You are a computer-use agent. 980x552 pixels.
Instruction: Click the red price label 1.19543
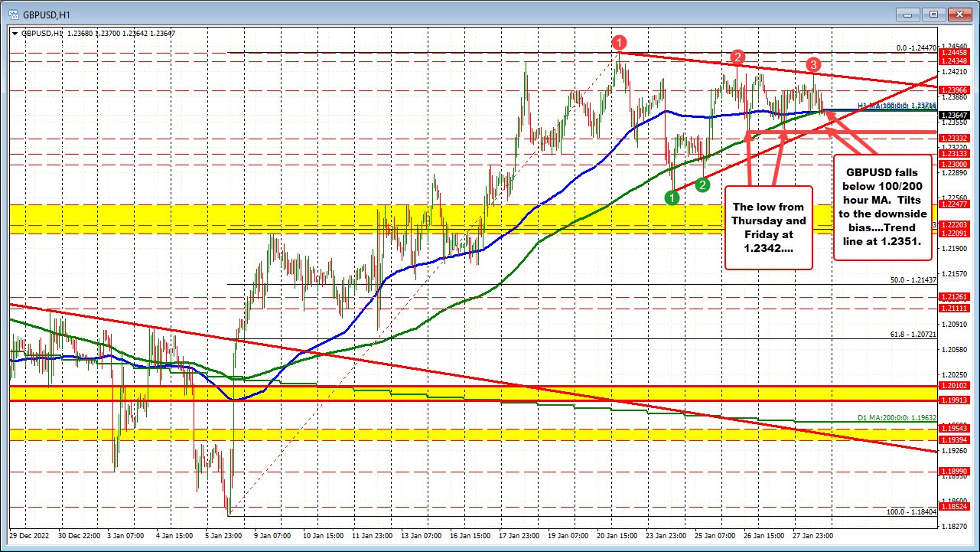(956, 427)
